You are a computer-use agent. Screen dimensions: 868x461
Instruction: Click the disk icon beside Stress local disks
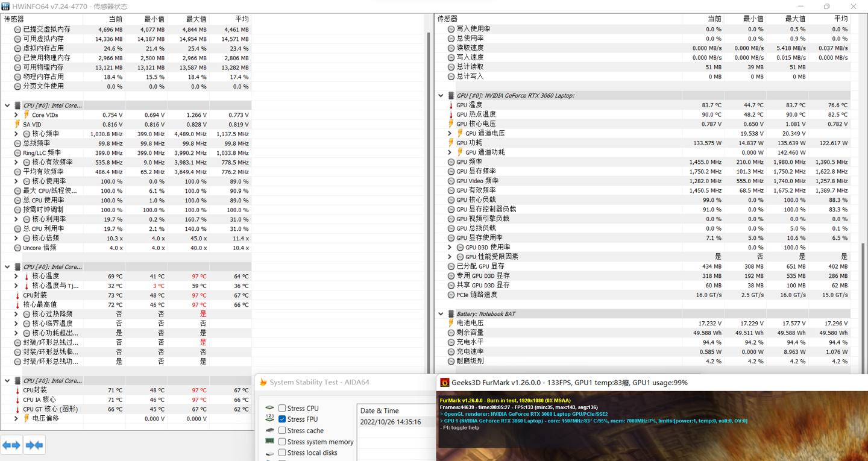(x=269, y=453)
